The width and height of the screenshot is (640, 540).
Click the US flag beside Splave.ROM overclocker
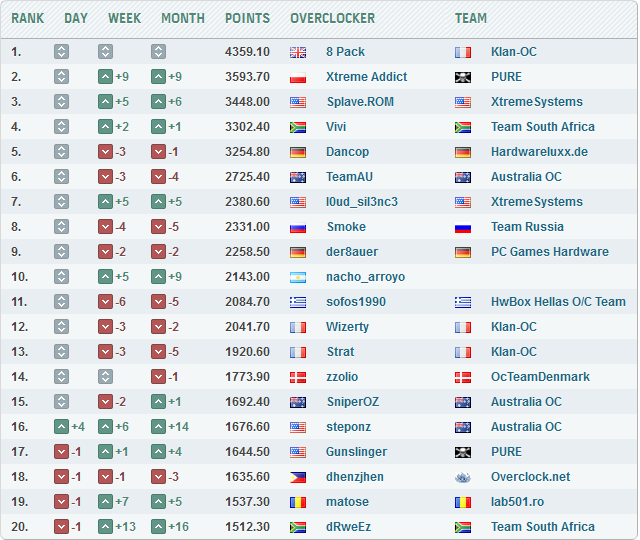click(x=298, y=102)
